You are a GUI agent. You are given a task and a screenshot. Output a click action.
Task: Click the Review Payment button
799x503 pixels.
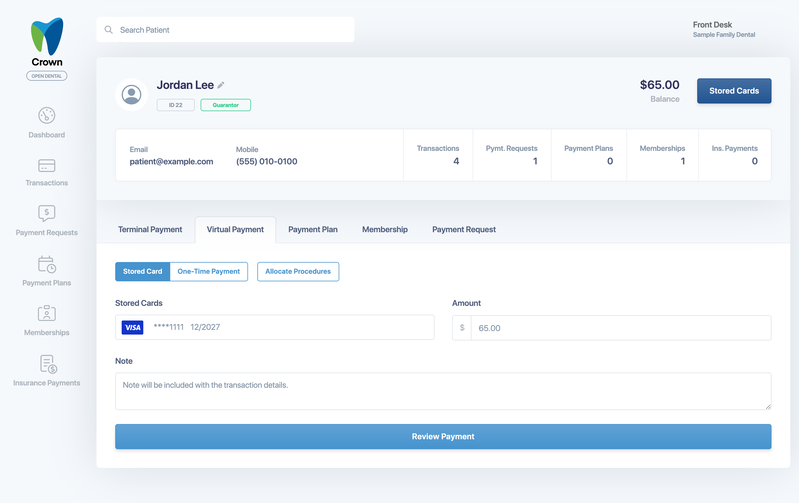pyautogui.click(x=443, y=437)
